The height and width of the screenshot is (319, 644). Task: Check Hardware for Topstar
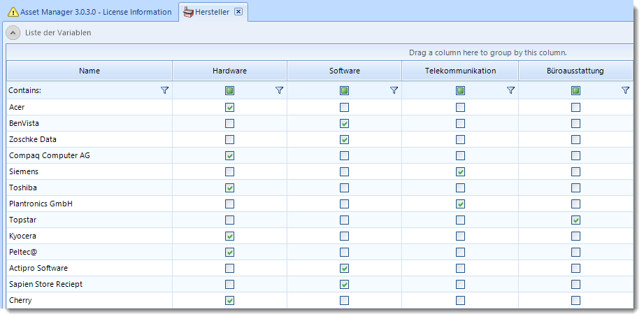click(229, 220)
